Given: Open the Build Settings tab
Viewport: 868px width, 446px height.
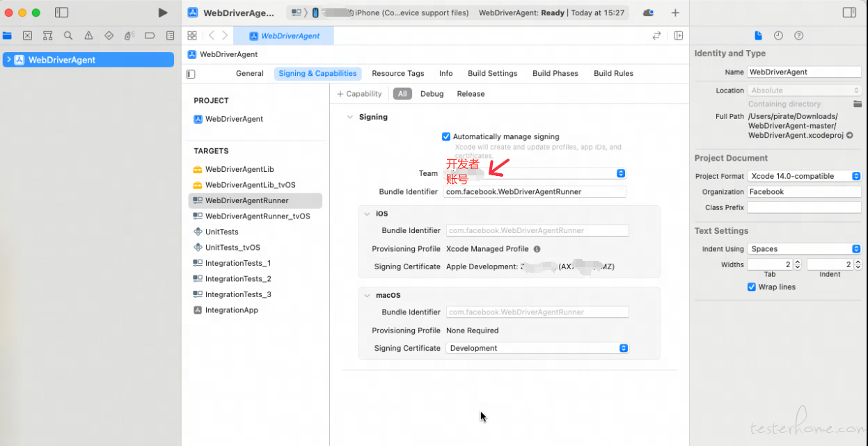Looking at the screenshot, I should click(x=493, y=74).
